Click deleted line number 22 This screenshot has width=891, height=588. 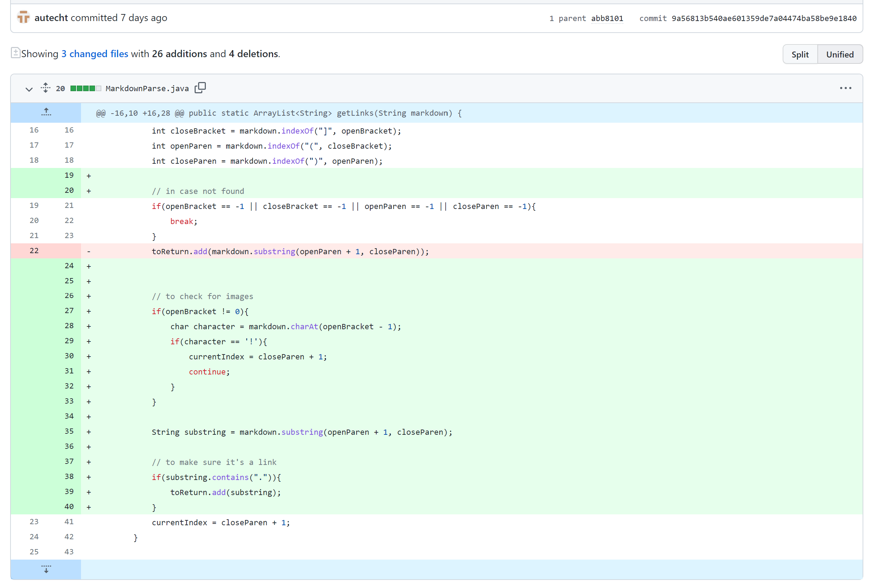tap(34, 251)
